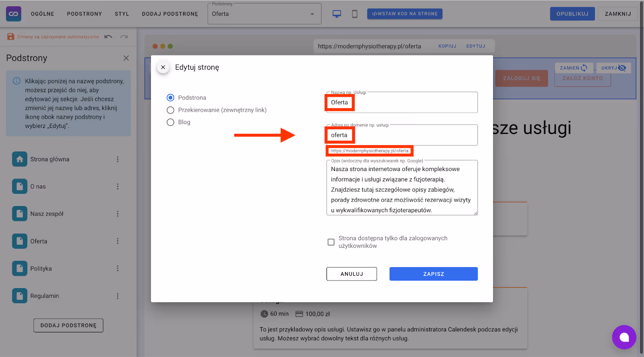The height and width of the screenshot is (357, 644).
Task: Open three-dot menu next to Regulamin
Action: coord(118,296)
